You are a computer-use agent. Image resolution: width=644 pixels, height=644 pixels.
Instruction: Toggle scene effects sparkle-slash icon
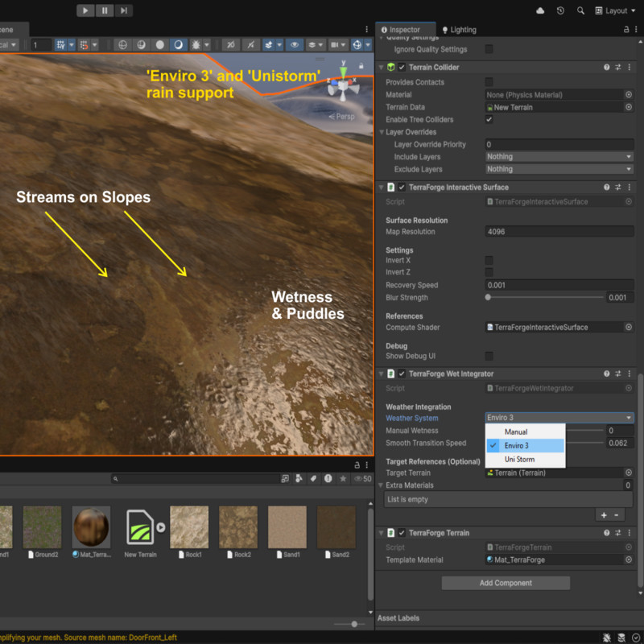[250, 45]
